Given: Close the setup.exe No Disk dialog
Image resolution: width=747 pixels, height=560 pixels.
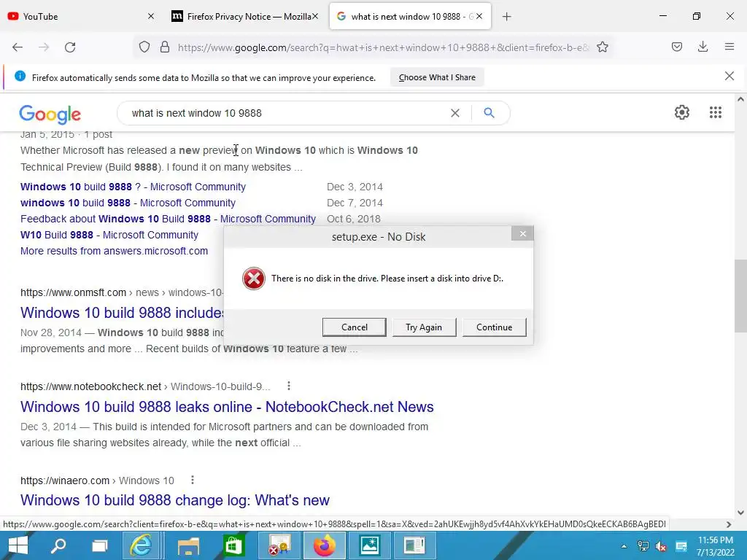Looking at the screenshot, I should click(522, 233).
